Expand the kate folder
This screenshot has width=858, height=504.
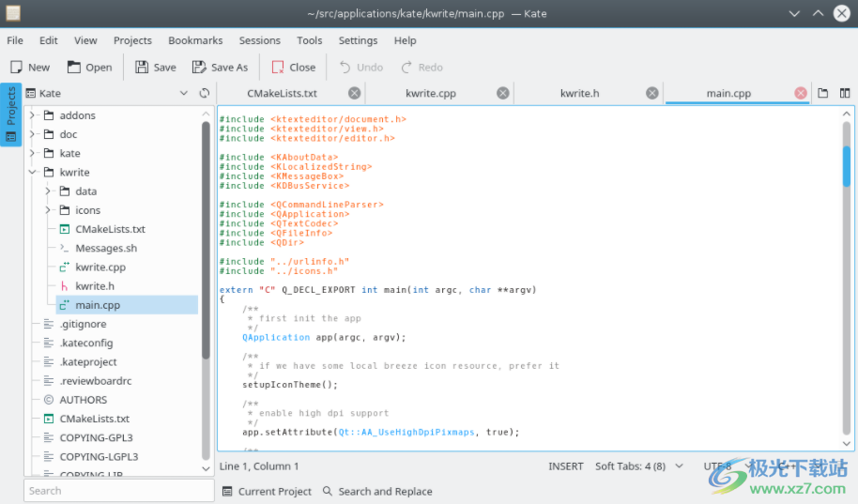point(32,153)
